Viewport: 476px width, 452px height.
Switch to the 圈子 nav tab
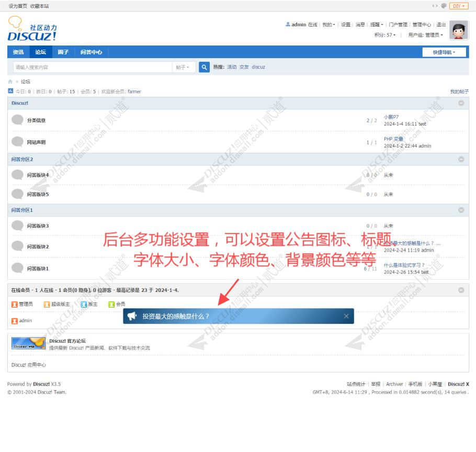(63, 52)
